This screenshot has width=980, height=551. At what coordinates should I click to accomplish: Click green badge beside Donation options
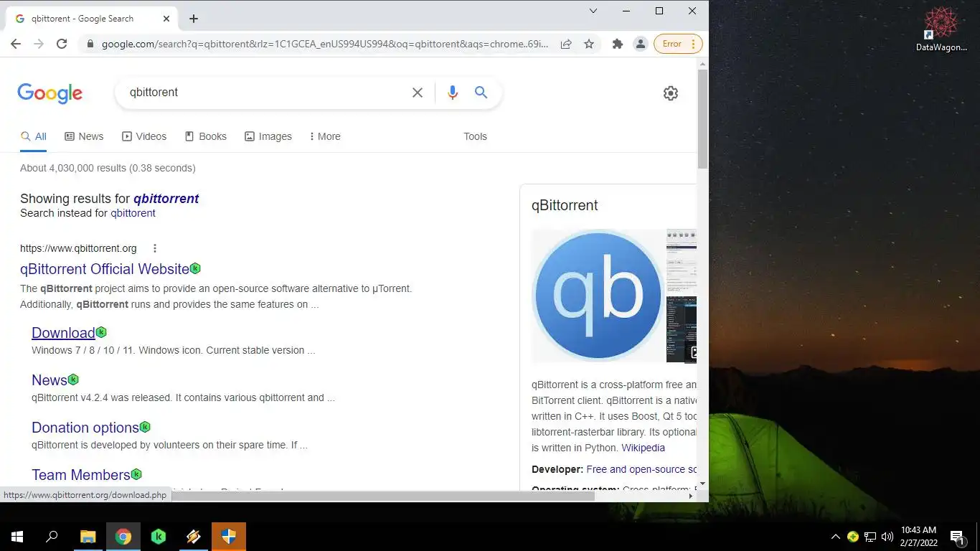tap(145, 427)
